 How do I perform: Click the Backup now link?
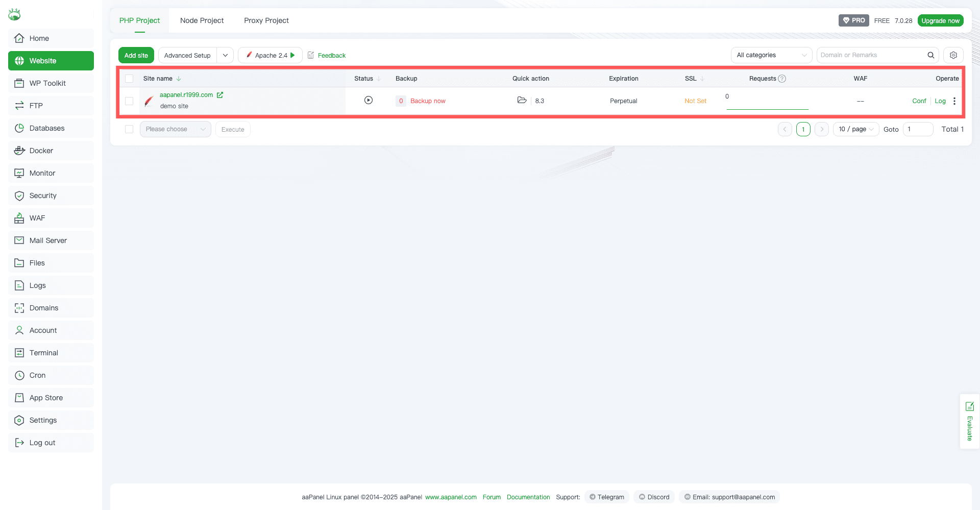point(428,101)
